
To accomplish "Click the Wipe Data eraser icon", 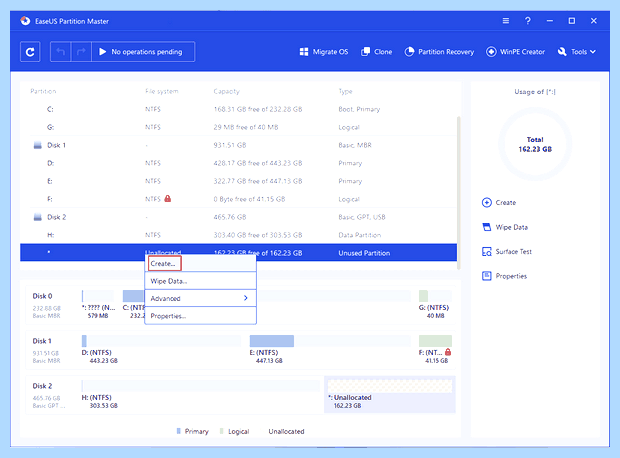I will (x=487, y=227).
